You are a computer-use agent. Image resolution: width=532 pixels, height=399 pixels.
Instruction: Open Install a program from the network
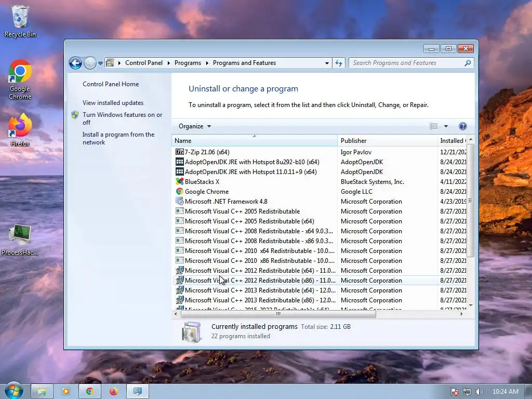tap(118, 138)
